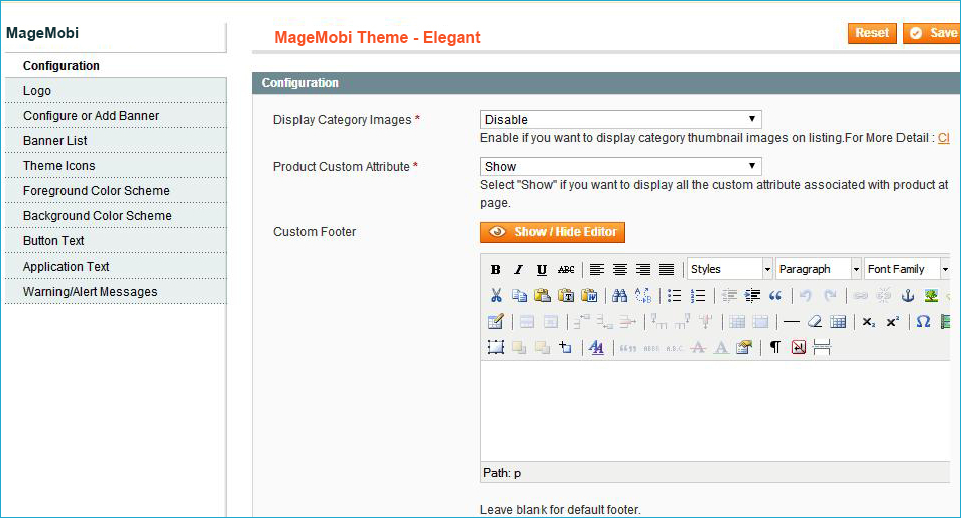Insert a blockquote with the quote icon
Image resolution: width=961 pixels, height=518 pixels.
click(775, 295)
